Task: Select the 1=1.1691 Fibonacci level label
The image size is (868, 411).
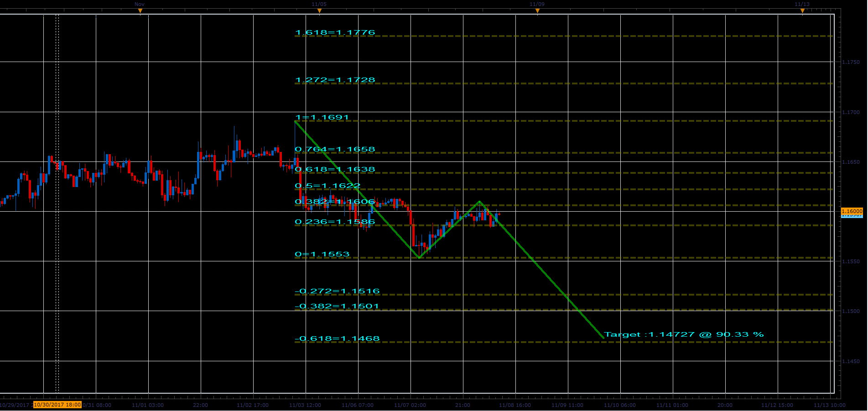Action: coord(322,117)
